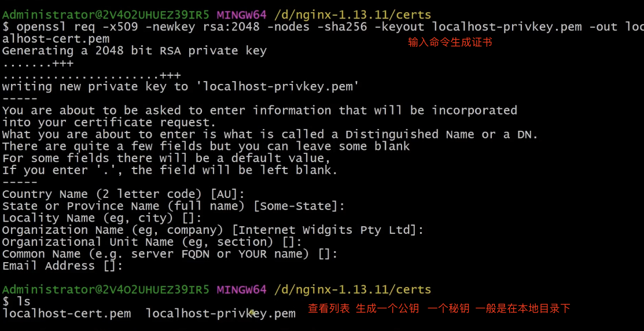Click the Common Name prompt line
Image resolution: width=644 pixels, height=331 pixels.
click(170, 254)
